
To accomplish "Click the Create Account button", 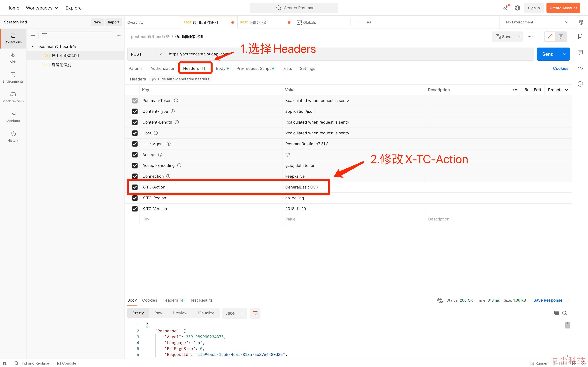I will coord(563,8).
